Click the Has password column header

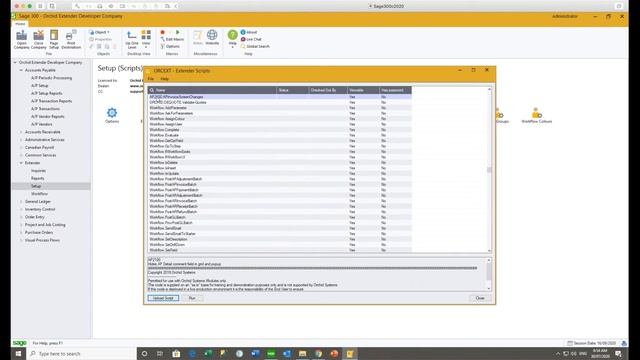(395, 90)
